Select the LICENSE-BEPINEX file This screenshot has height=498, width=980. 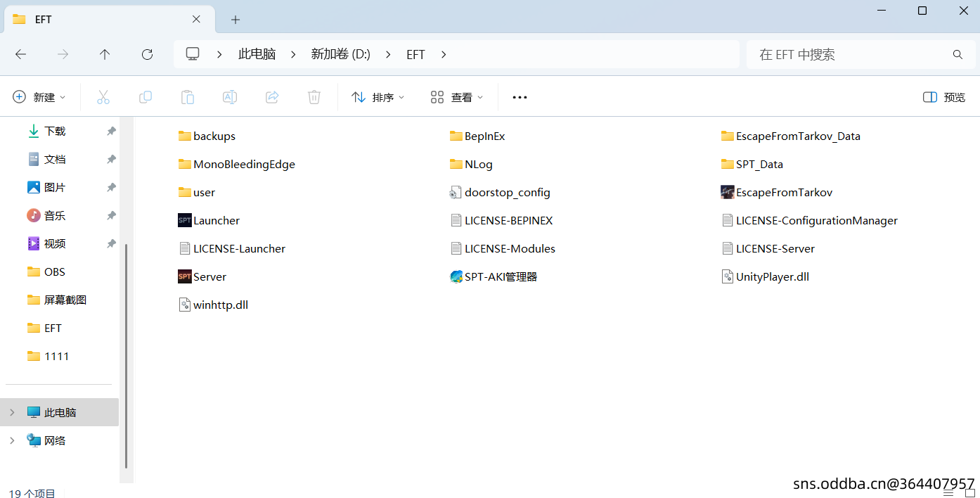pyautogui.click(x=501, y=220)
